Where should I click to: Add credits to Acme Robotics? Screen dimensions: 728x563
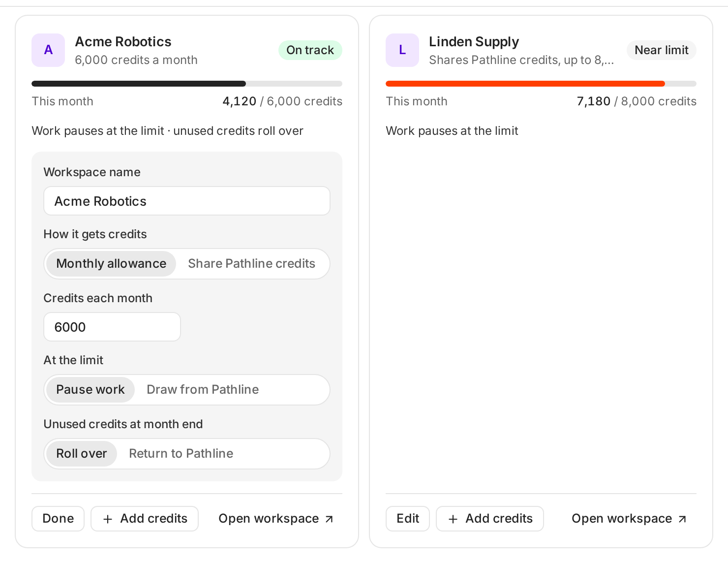145,519
